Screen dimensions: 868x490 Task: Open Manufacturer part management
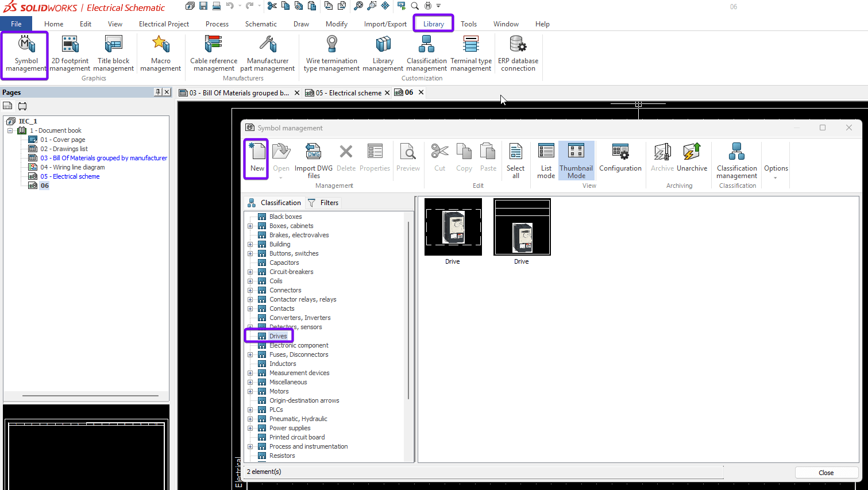[267, 53]
